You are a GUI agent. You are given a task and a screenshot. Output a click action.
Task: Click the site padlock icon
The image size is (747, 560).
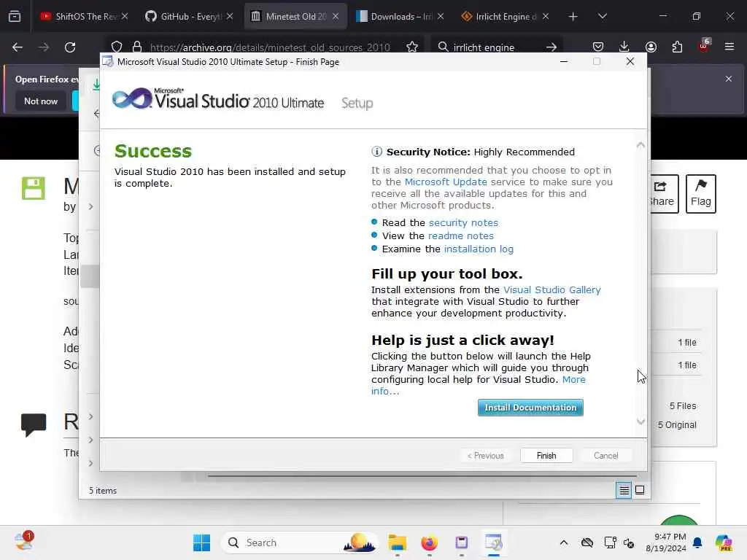click(137, 47)
